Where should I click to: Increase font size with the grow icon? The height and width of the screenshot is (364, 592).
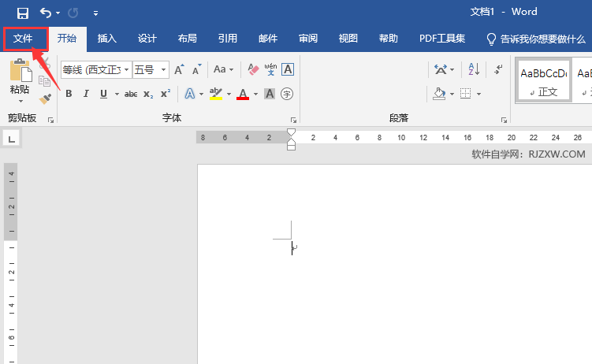(x=179, y=69)
